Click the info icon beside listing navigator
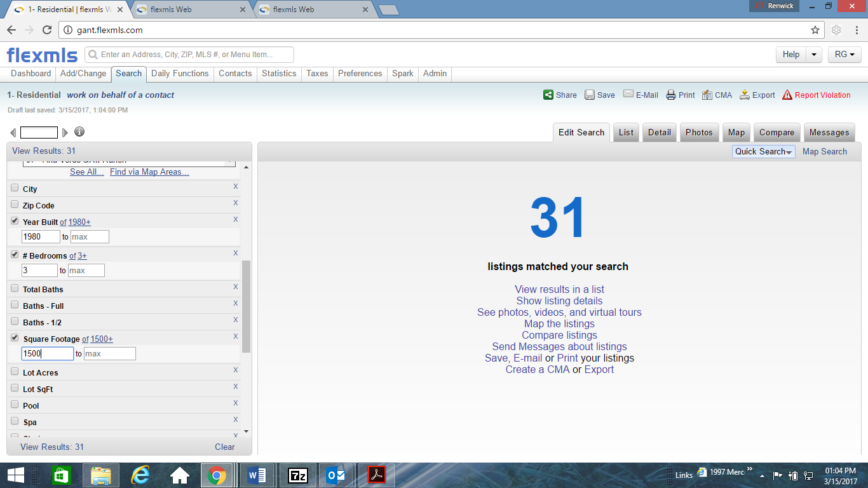 (x=79, y=132)
